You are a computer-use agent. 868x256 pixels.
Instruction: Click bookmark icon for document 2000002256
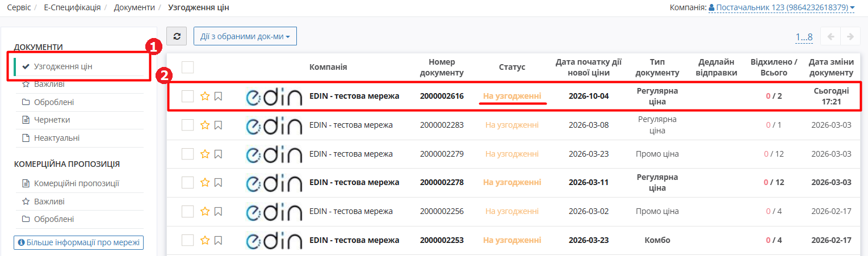(x=218, y=212)
